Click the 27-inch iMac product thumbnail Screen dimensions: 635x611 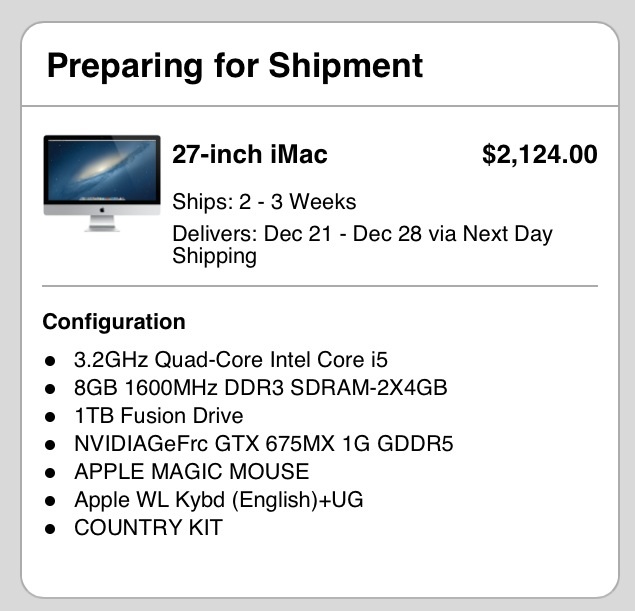tap(102, 183)
